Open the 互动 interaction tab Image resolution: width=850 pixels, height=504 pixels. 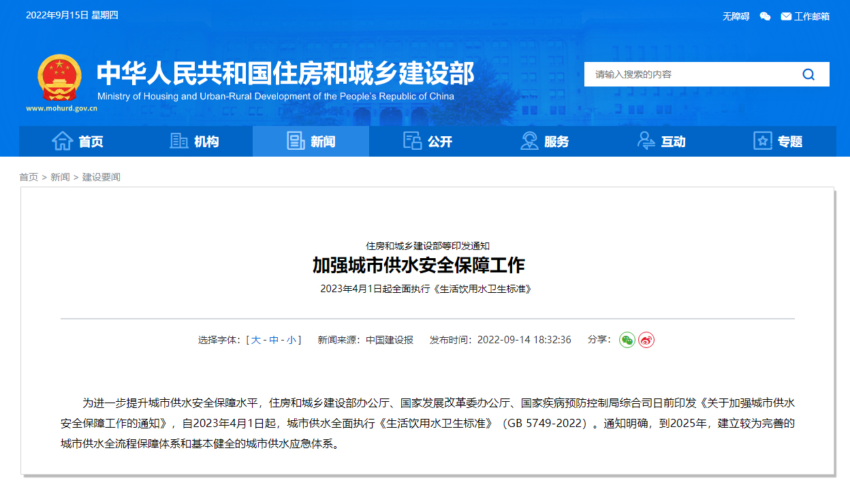(x=661, y=142)
